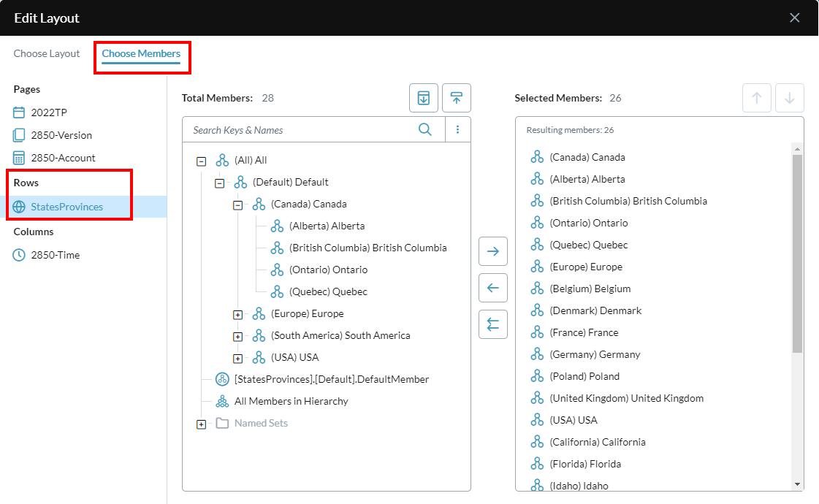Collapse the (Default) Default tree node

click(219, 183)
